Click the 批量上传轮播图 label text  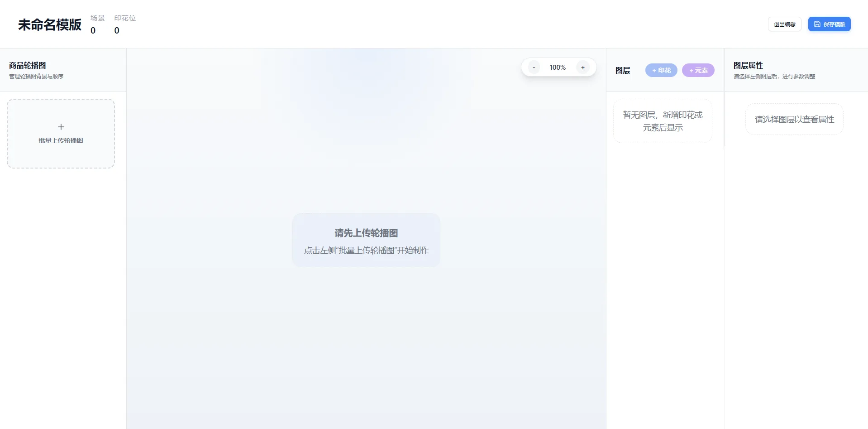tap(61, 140)
